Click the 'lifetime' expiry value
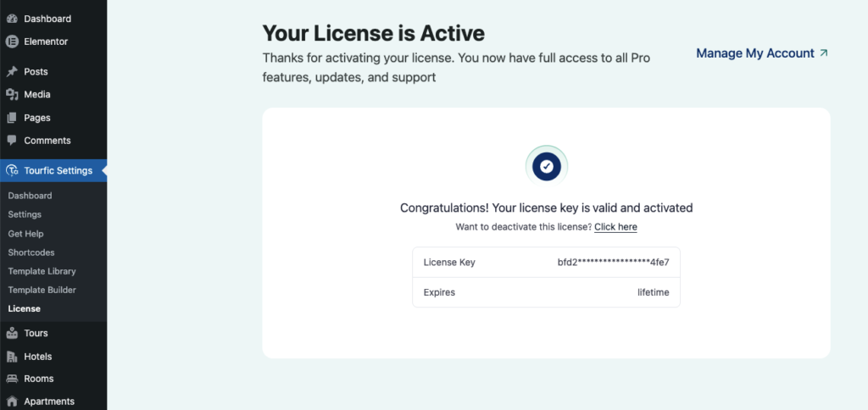Screen dimensions: 868x410 (654, 292)
